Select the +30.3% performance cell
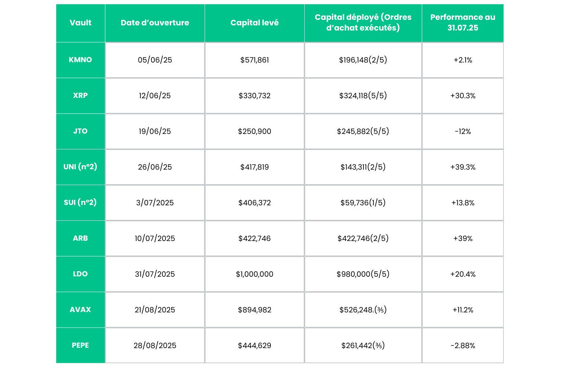Screen dimensions: 588x368 [462, 96]
